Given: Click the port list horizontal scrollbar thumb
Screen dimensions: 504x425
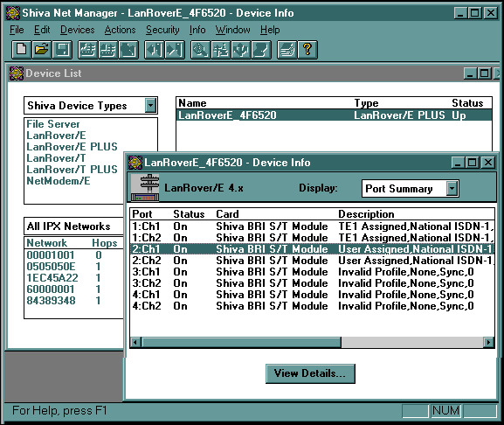Looking at the screenshot, I should click(x=241, y=342).
